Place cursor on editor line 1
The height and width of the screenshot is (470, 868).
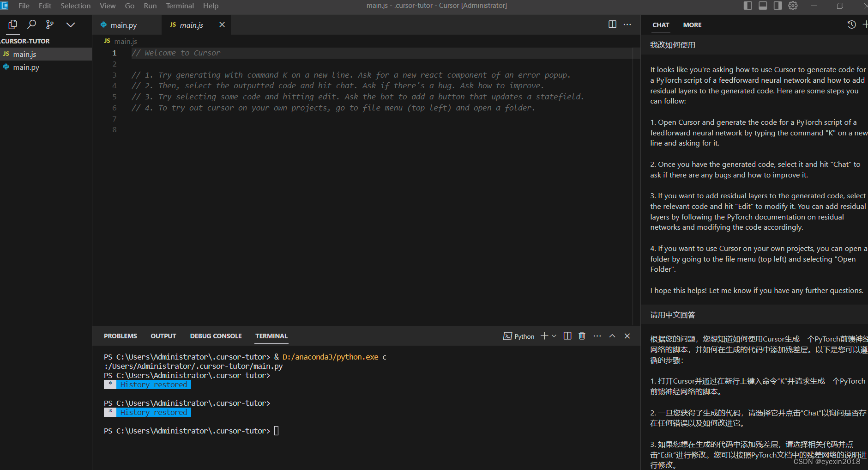pyautogui.click(x=381, y=53)
